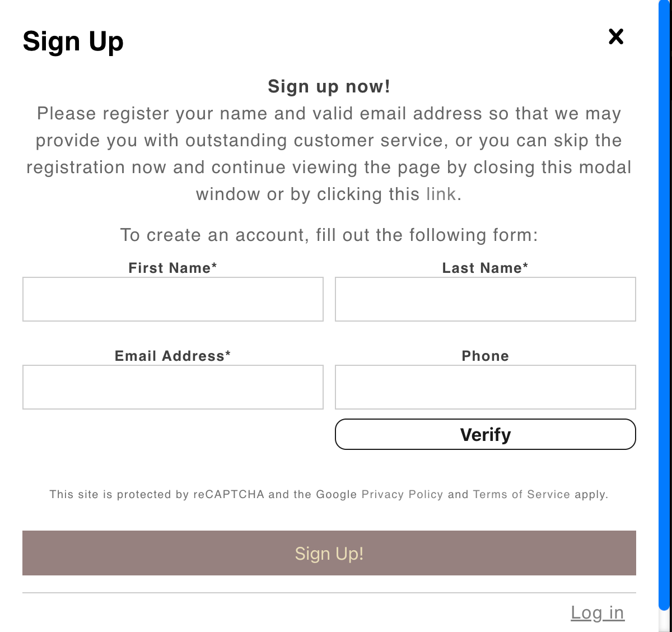Viewport: 672px width, 632px height.
Task: Click the bold "Sign up now!" heading
Action: [329, 86]
